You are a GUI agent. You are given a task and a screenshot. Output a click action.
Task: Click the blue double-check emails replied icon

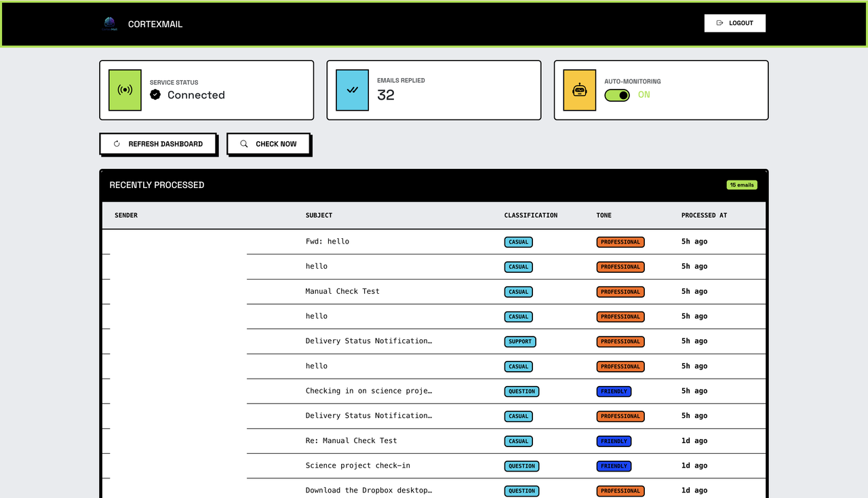point(352,90)
